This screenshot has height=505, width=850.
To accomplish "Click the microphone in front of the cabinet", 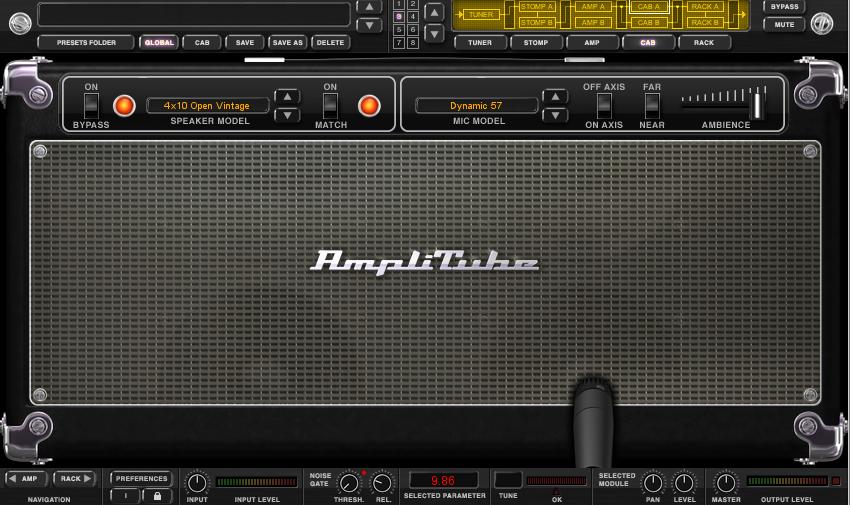I will pos(594,423).
